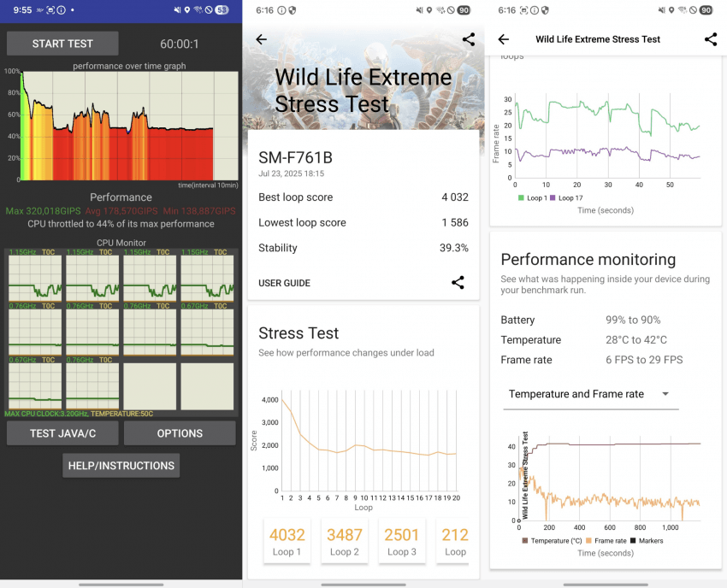The height and width of the screenshot is (588, 727).
Task: Toggle the black Markers legend swatch
Action: pos(633,541)
